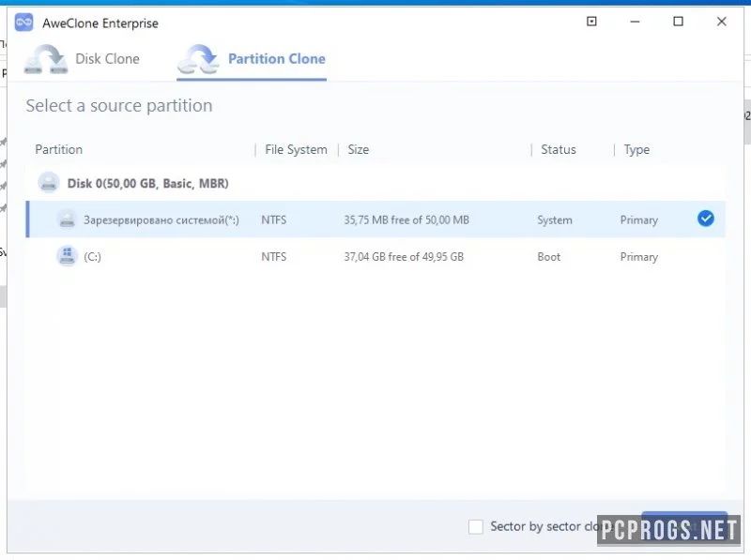The height and width of the screenshot is (560, 751).
Task: Switch to the Disk Clone tab
Action: (83, 59)
